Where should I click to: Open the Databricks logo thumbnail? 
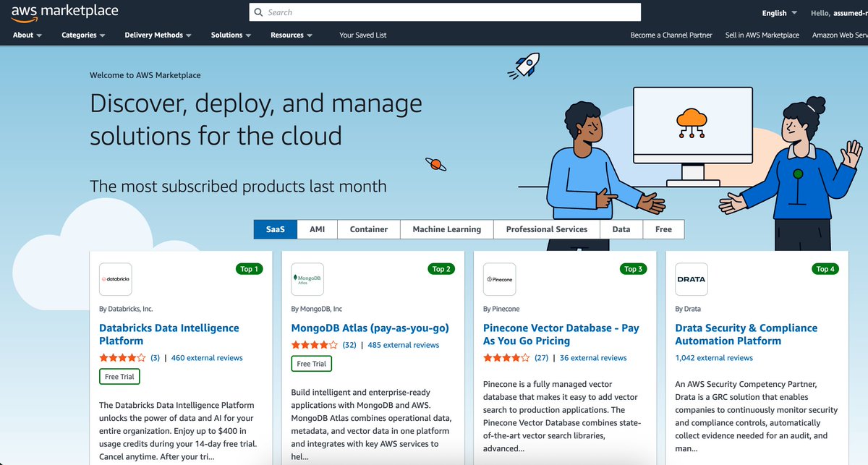pos(115,279)
